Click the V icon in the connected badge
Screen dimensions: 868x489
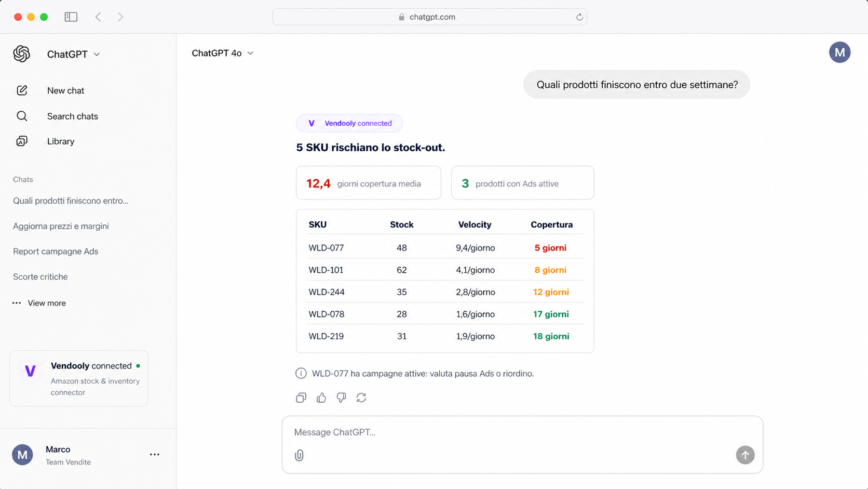click(311, 123)
